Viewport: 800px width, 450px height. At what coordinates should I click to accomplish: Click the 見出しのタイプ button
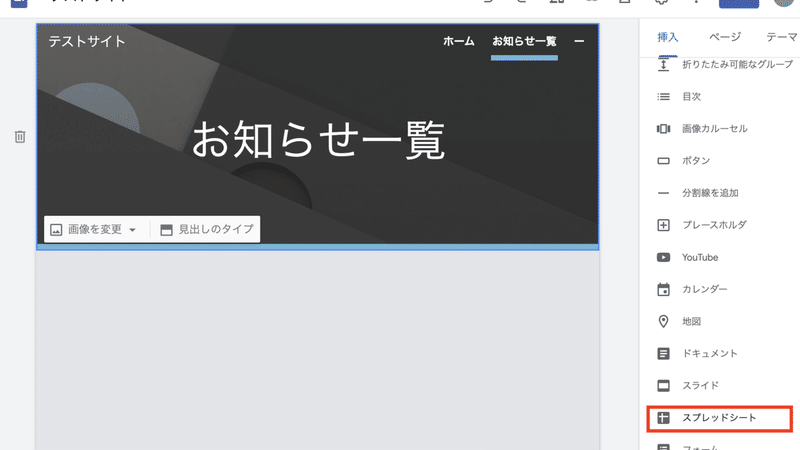[207, 230]
